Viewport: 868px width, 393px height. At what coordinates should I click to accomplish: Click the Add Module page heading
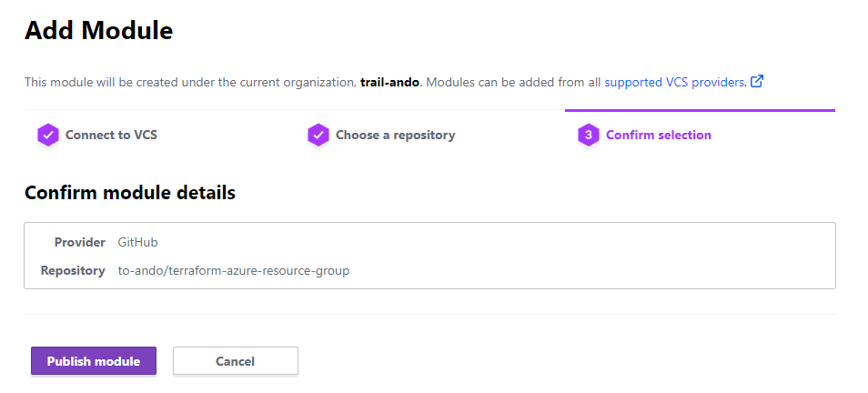pyautogui.click(x=98, y=31)
